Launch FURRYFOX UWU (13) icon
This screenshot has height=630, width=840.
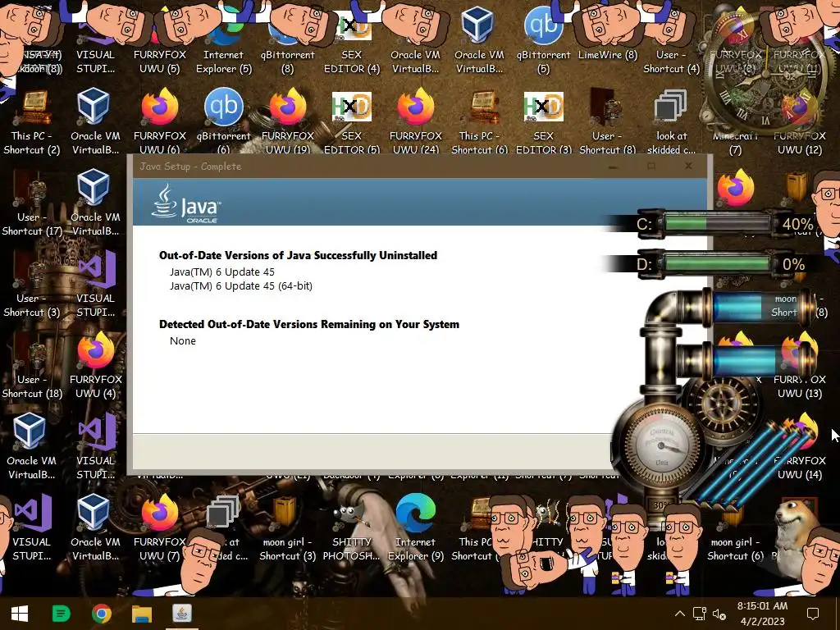(799, 367)
